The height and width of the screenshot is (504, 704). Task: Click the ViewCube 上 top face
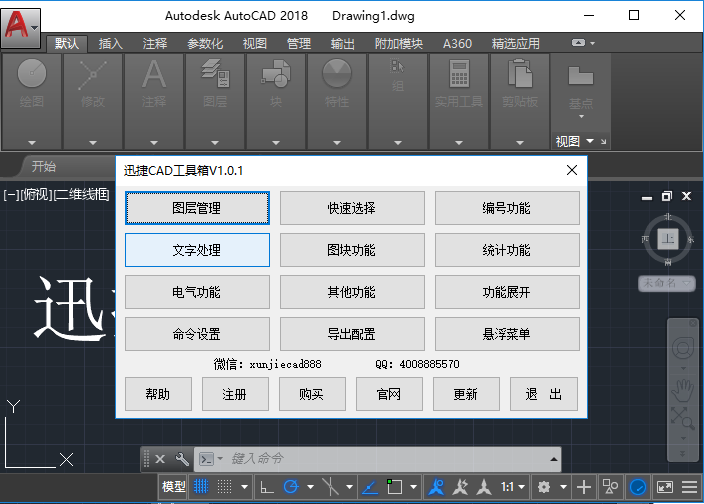coord(668,238)
